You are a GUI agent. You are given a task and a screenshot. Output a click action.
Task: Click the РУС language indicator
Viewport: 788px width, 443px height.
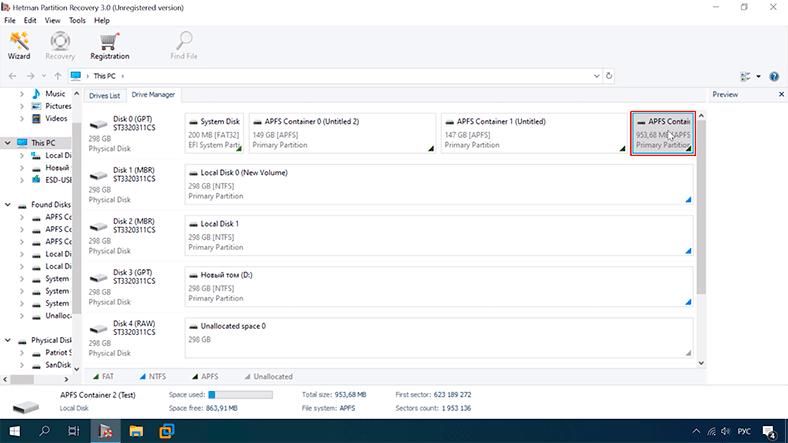[x=744, y=431]
